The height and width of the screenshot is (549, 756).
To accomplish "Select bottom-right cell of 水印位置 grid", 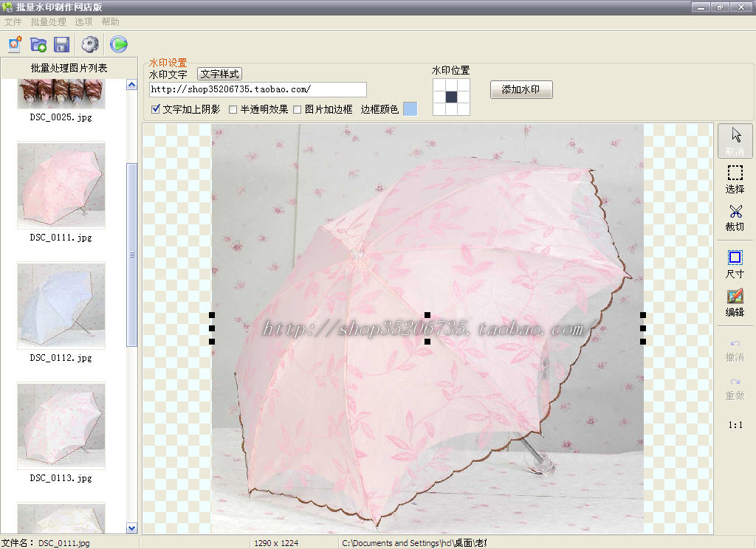I will click(464, 109).
